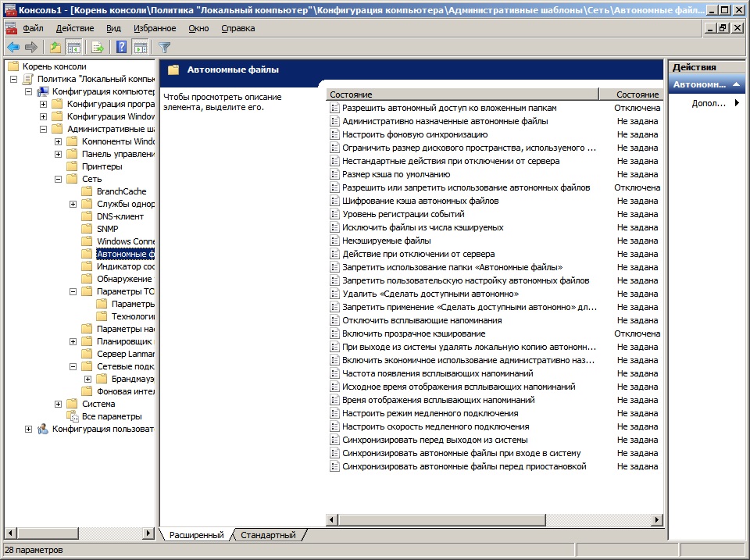
Task: Toggle the action pane toolbar icon
Action: click(140, 47)
